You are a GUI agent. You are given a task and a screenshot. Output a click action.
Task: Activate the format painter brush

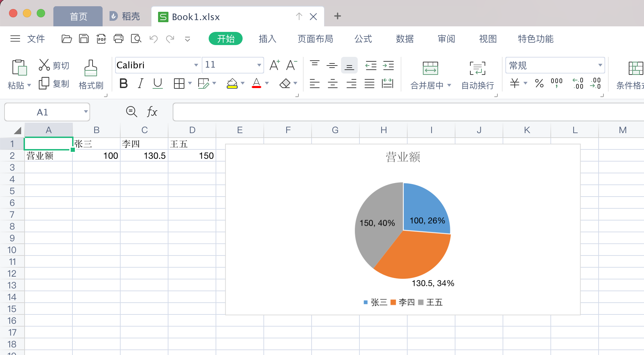click(91, 68)
